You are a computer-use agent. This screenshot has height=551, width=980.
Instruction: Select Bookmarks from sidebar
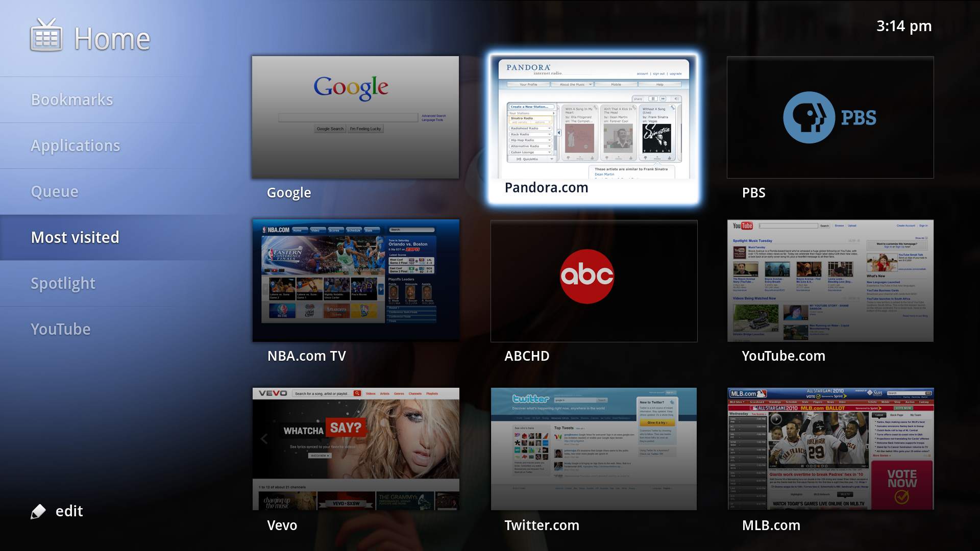pyautogui.click(x=72, y=99)
